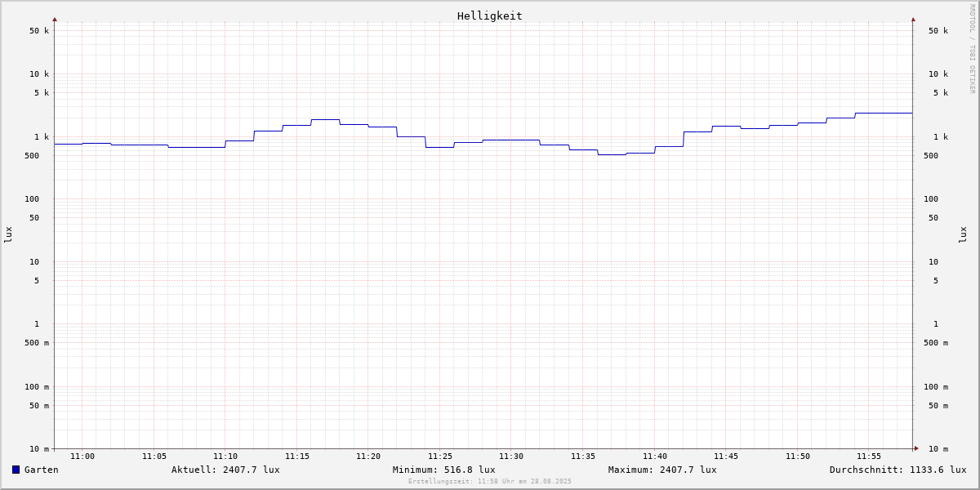Click the 11:35 time axis label
The image size is (980, 490).
tap(583, 457)
